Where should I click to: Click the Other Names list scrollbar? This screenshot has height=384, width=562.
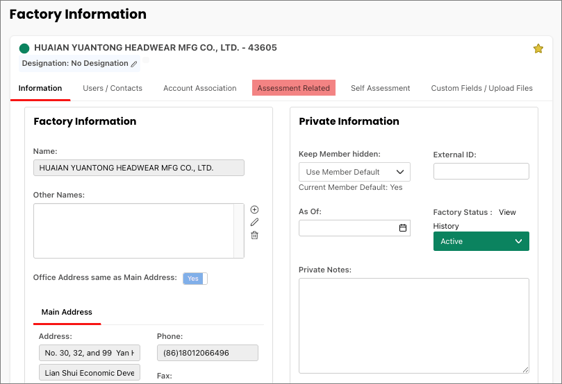click(x=239, y=231)
